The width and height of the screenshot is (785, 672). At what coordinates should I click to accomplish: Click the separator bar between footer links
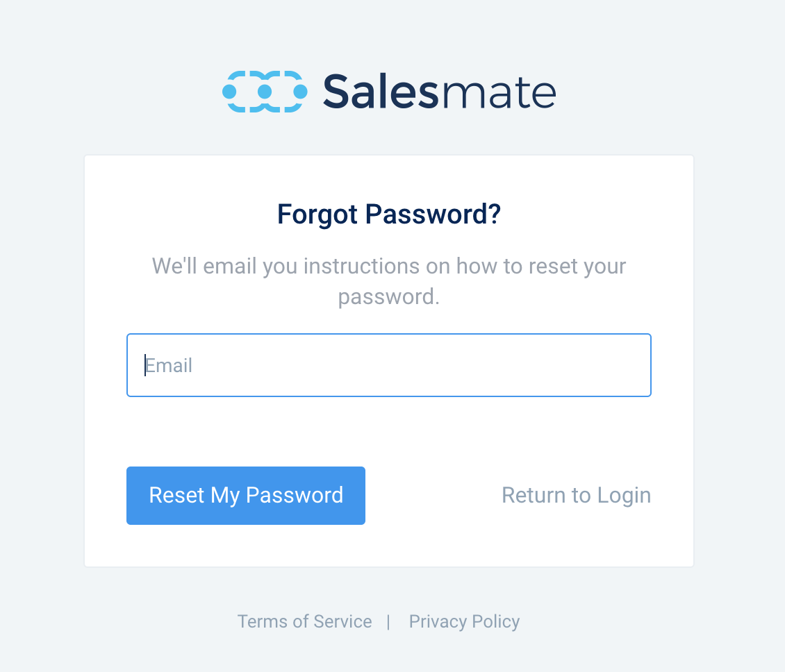[388, 622]
